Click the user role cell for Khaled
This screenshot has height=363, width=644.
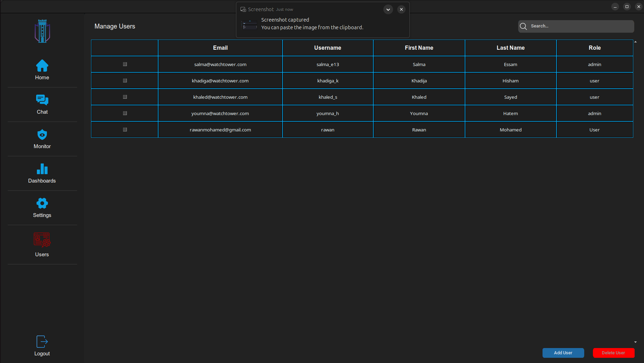(x=595, y=97)
